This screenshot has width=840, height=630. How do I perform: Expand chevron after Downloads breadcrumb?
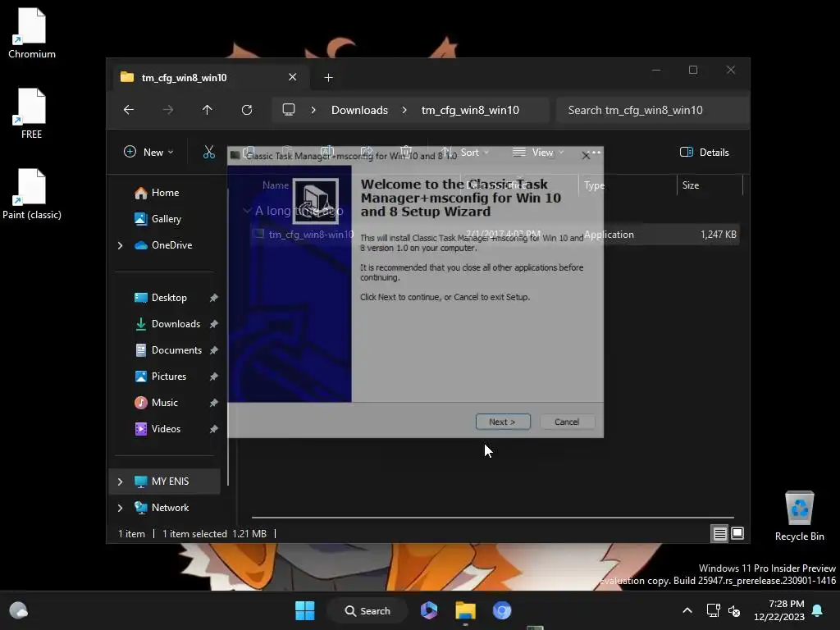pos(404,110)
